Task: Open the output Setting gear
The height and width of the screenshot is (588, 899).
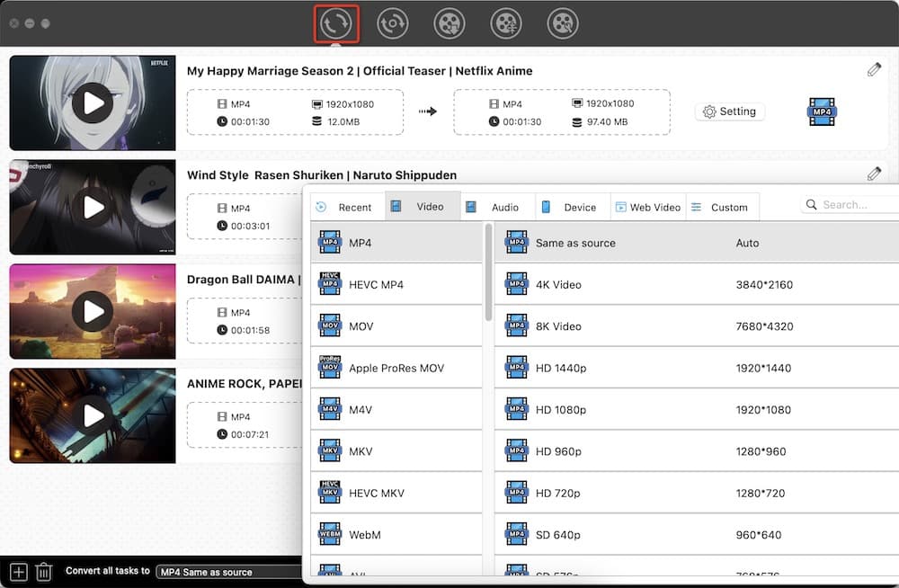Action: point(729,111)
